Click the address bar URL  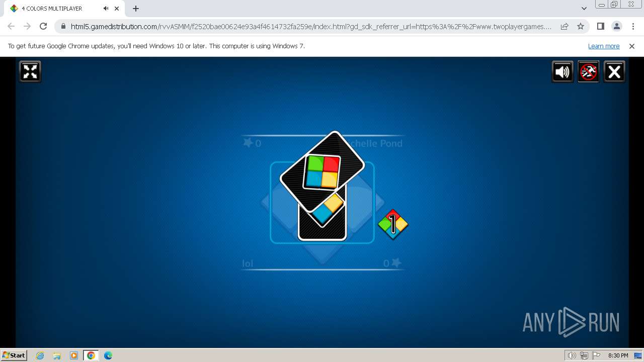[311, 27]
